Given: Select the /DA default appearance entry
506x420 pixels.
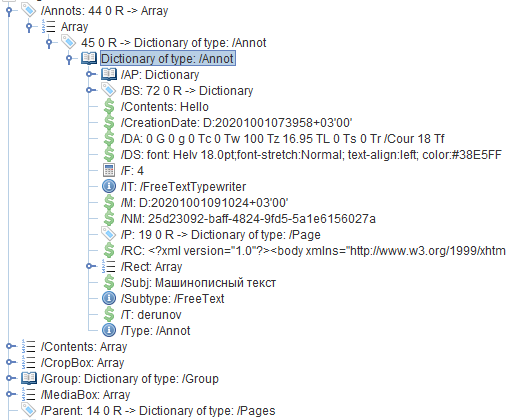Looking at the screenshot, I should 283,139.
